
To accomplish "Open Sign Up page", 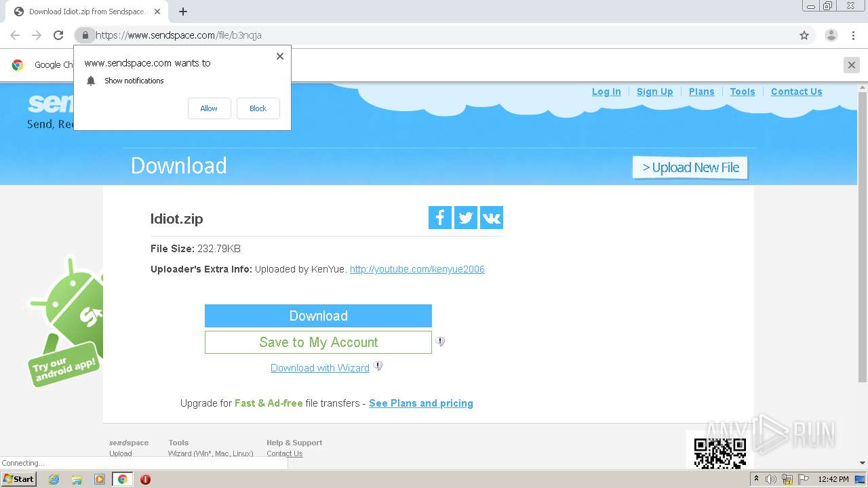I will pos(655,91).
